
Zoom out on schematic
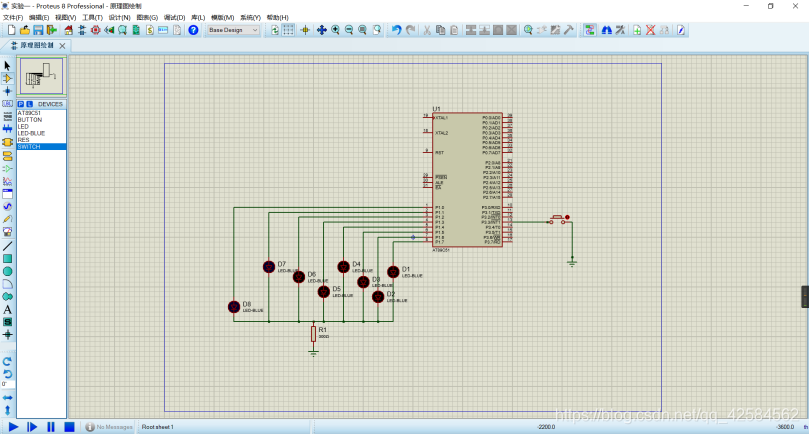point(349,30)
